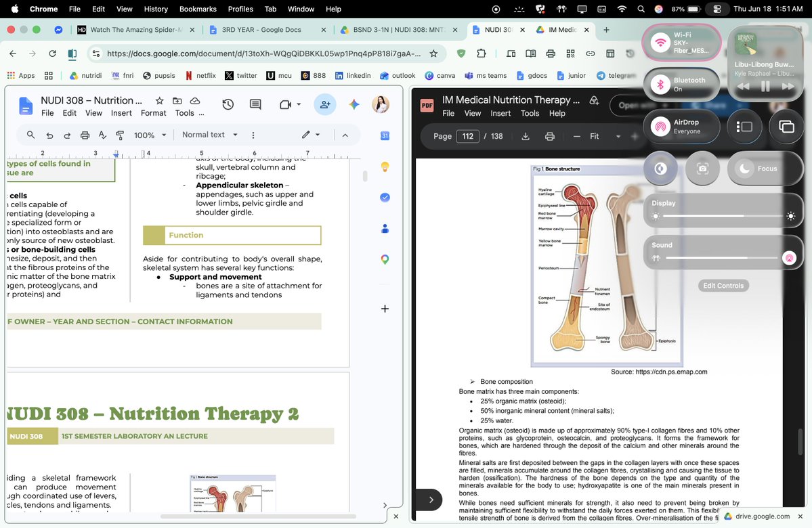Open Google Keep in Docs side panel

pyautogui.click(x=385, y=167)
